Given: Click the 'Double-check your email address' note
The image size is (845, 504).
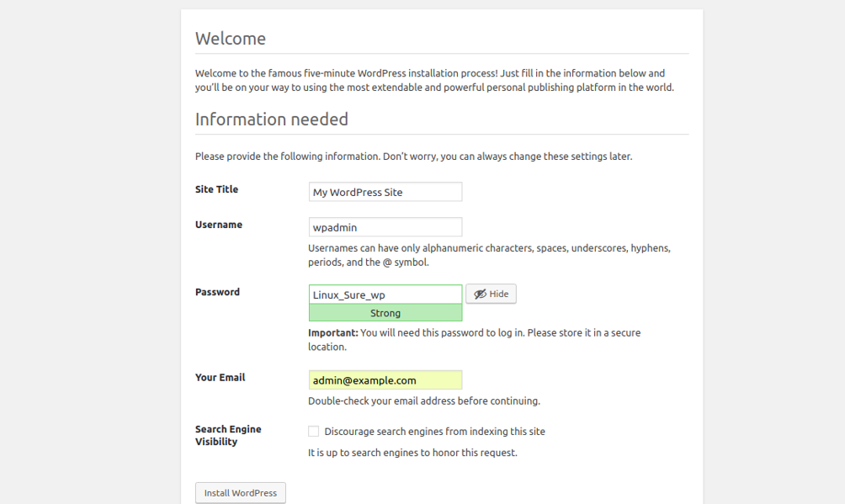Looking at the screenshot, I should tap(424, 401).
